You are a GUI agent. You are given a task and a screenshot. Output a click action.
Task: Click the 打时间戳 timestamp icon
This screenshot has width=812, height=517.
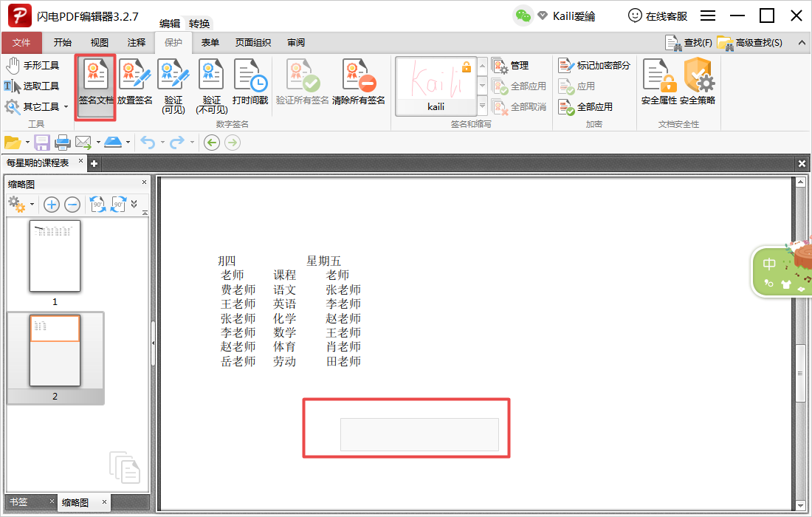[250, 82]
